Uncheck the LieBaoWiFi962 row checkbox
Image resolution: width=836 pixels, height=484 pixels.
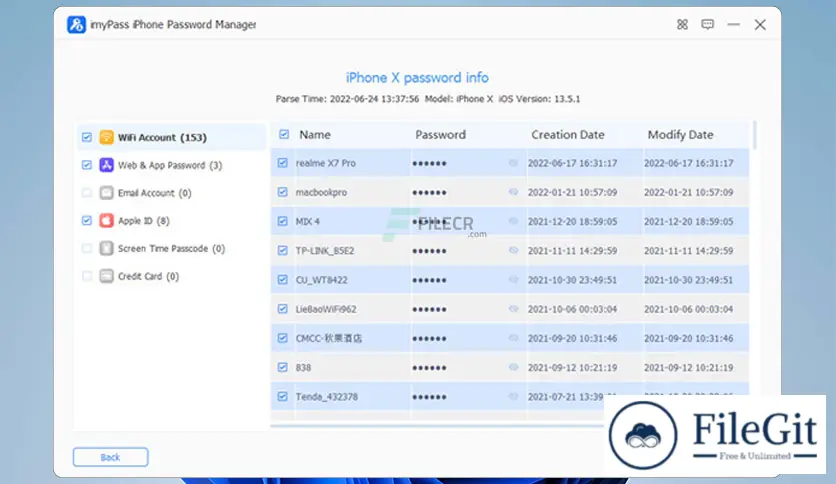click(283, 309)
